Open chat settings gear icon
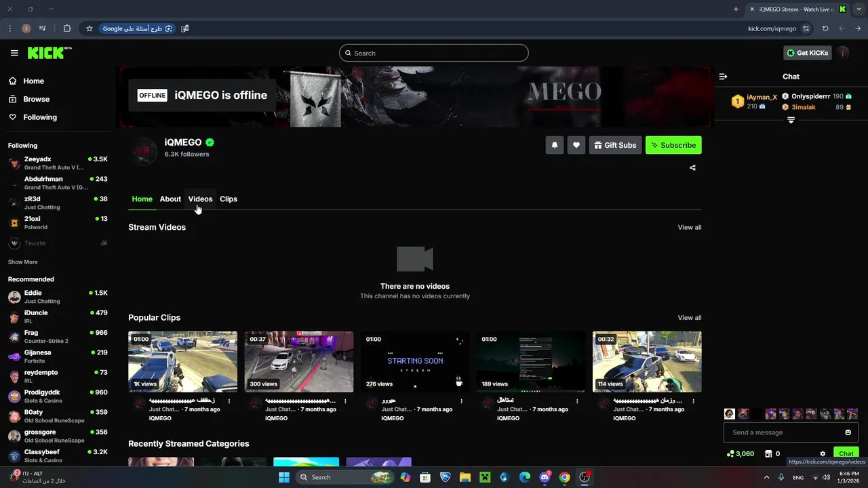 823,454
